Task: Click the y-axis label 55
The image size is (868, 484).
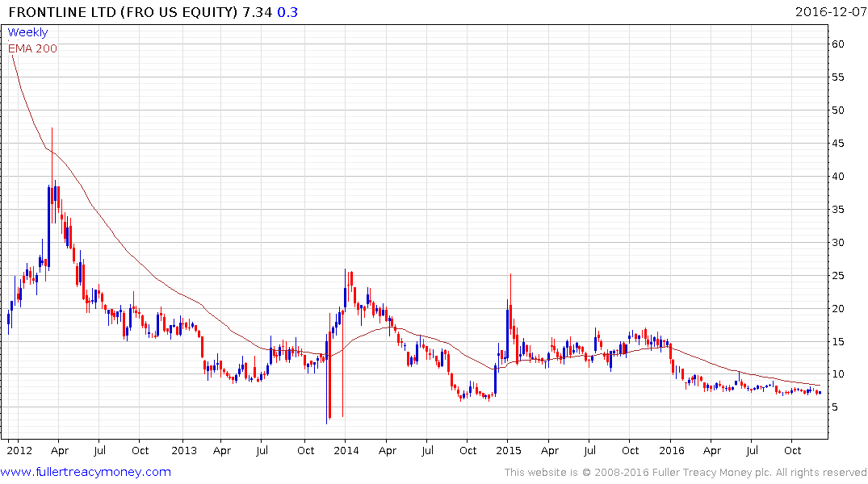Action: click(x=837, y=77)
